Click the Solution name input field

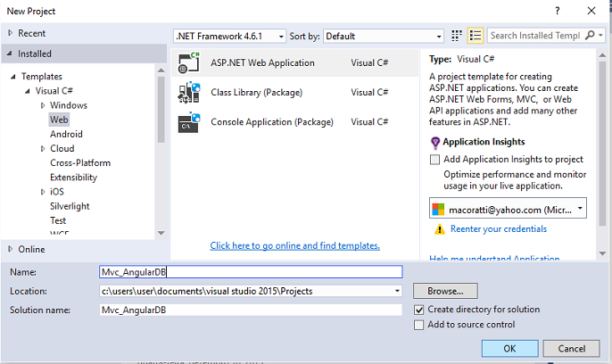pyautogui.click(x=251, y=310)
